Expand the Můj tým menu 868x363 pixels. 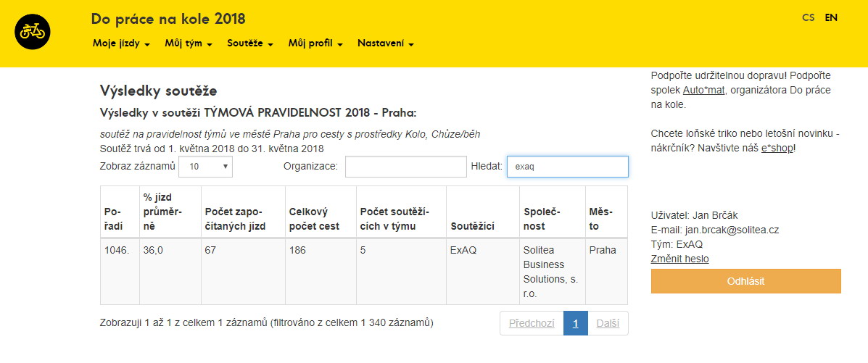point(188,43)
